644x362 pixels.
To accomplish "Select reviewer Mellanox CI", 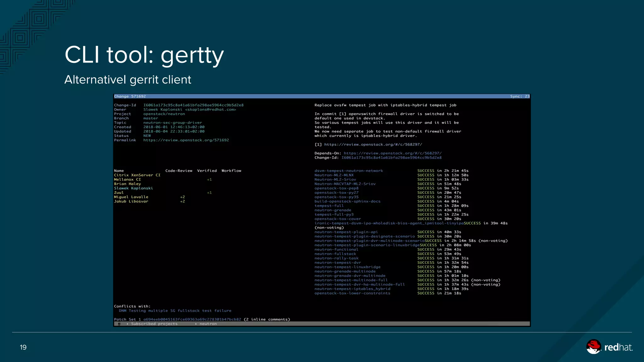I will click(127, 180).
